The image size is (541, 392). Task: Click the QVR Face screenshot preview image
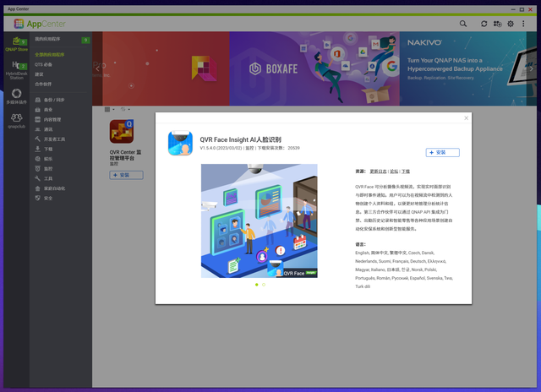click(x=260, y=220)
